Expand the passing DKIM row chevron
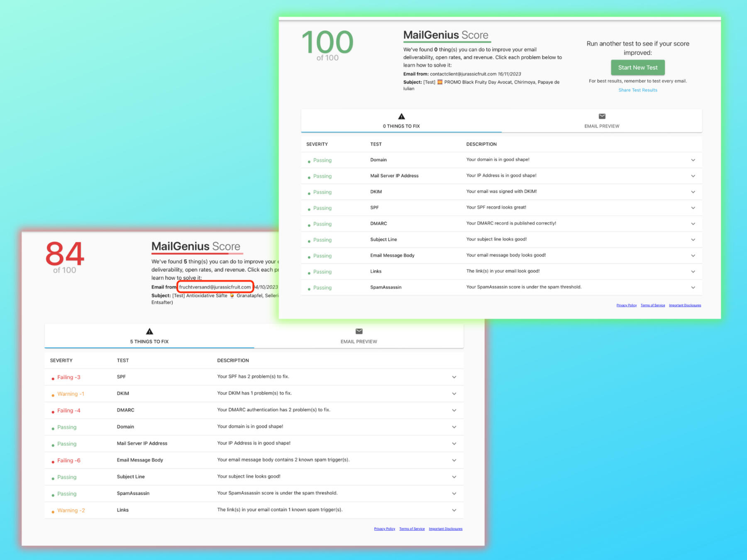Image resolution: width=747 pixels, height=560 pixels. click(x=693, y=192)
